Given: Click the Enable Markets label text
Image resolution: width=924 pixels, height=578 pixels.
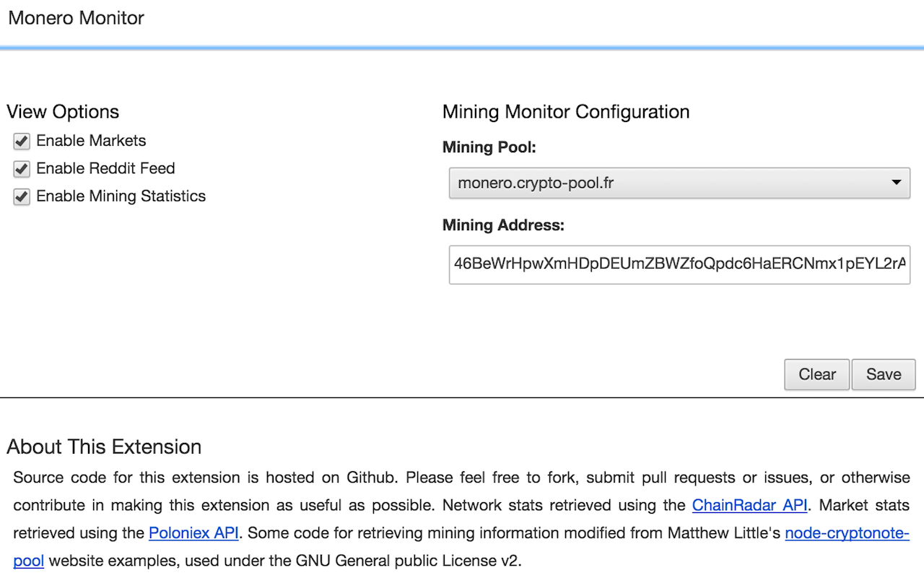Looking at the screenshot, I should pyautogui.click(x=91, y=141).
